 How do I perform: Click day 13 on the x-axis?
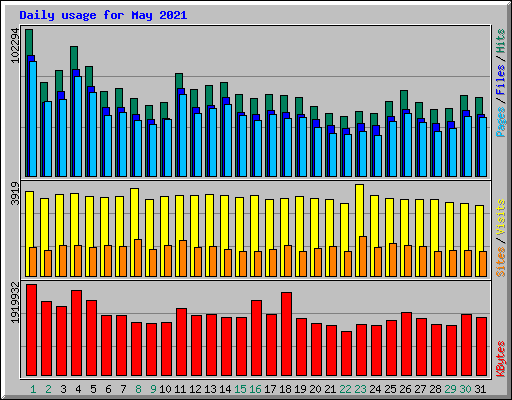[x=210, y=389]
